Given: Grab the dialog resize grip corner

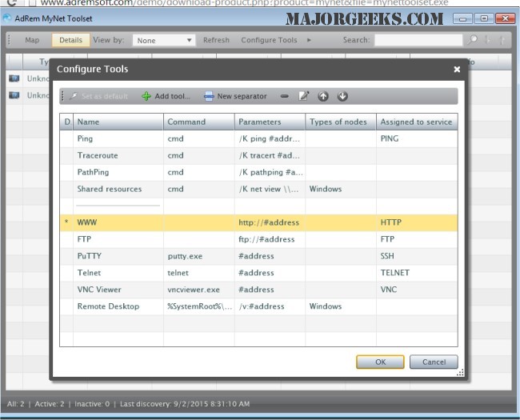Looking at the screenshot, I should point(460,373).
